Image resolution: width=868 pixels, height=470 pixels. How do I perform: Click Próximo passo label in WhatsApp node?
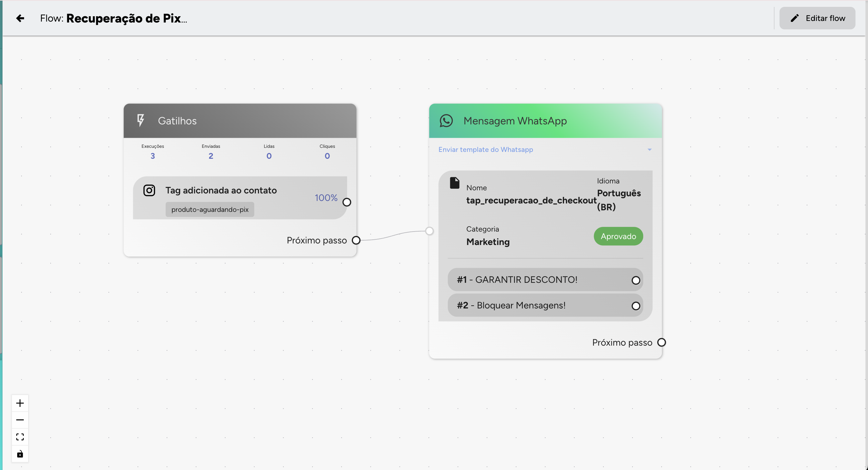pyautogui.click(x=622, y=342)
